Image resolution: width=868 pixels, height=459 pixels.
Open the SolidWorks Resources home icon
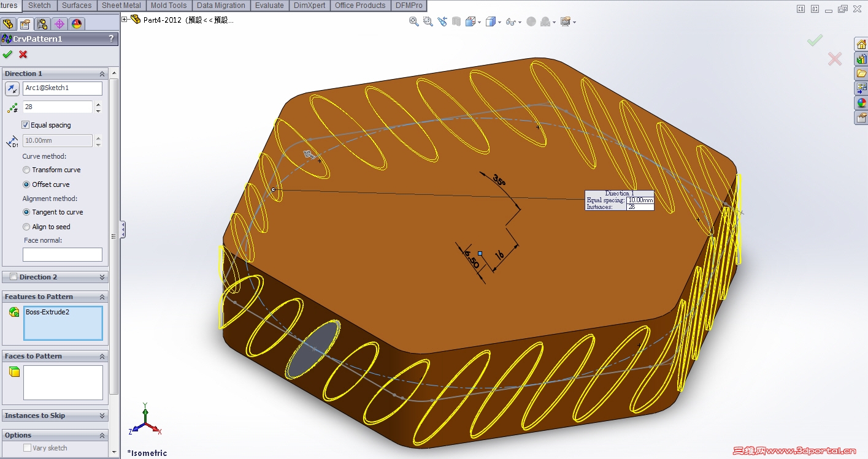click(861, 45)
